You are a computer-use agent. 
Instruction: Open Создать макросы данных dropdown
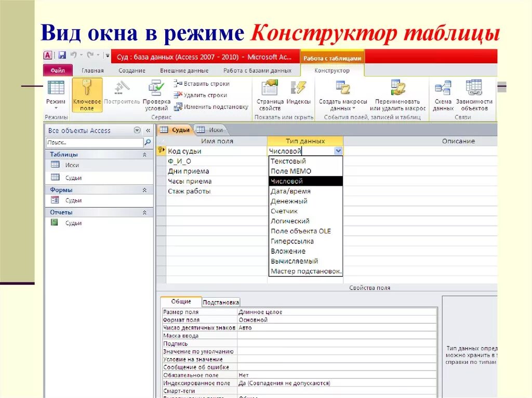[x=343, y=95]
